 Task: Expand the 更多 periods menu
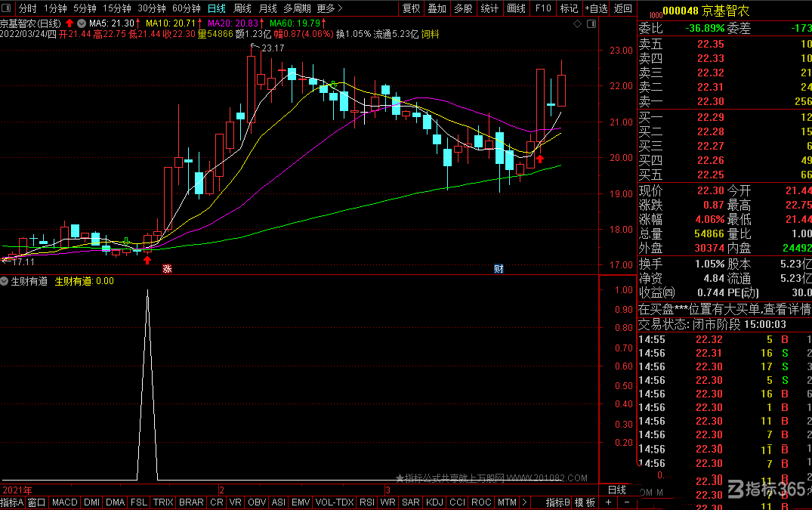pos(330,8)
